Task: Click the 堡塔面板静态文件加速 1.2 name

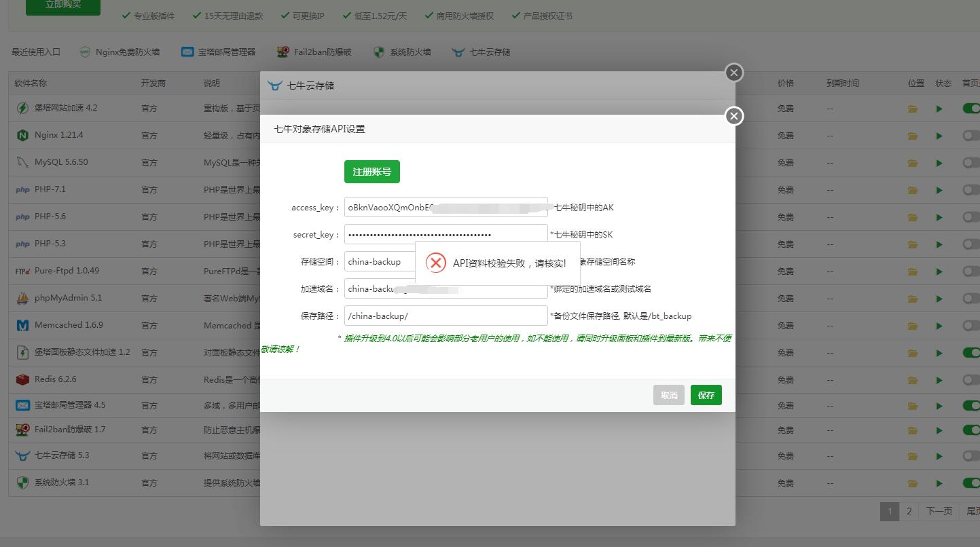Action: (x=82, y=352)
